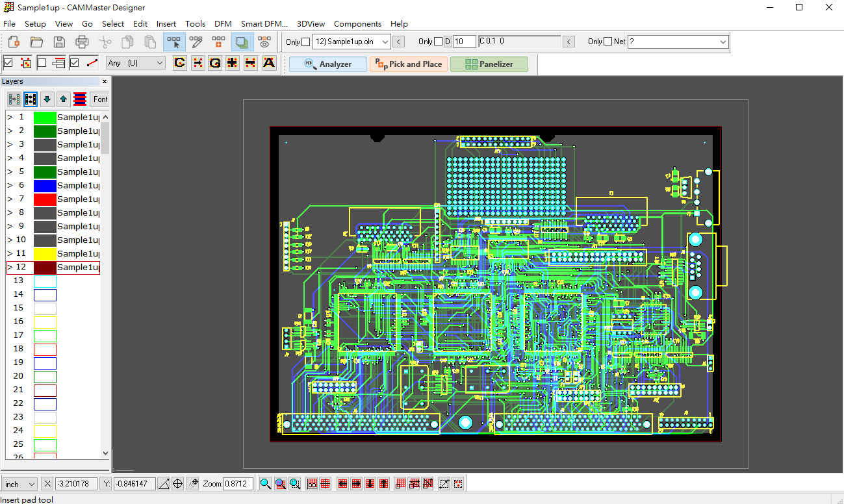Save the design using the floppy icon
Image resolution: width=844 pixels, height=504 pixels.
59,42
